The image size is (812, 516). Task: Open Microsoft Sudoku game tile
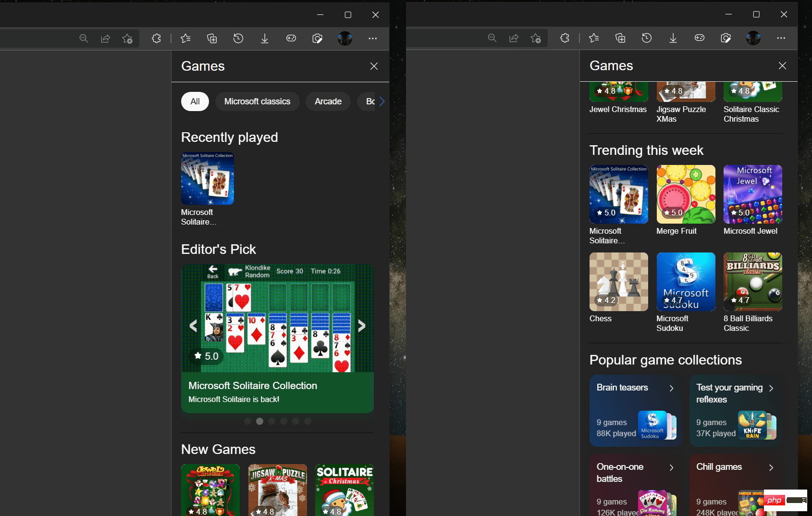(x=686, y=282)
